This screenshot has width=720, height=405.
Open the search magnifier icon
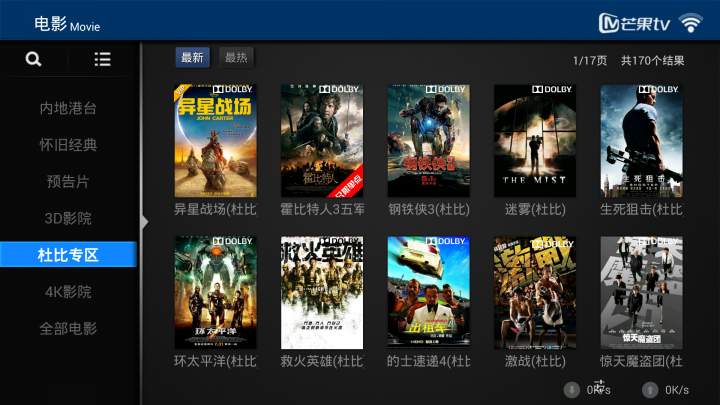[x=34, y=59]
